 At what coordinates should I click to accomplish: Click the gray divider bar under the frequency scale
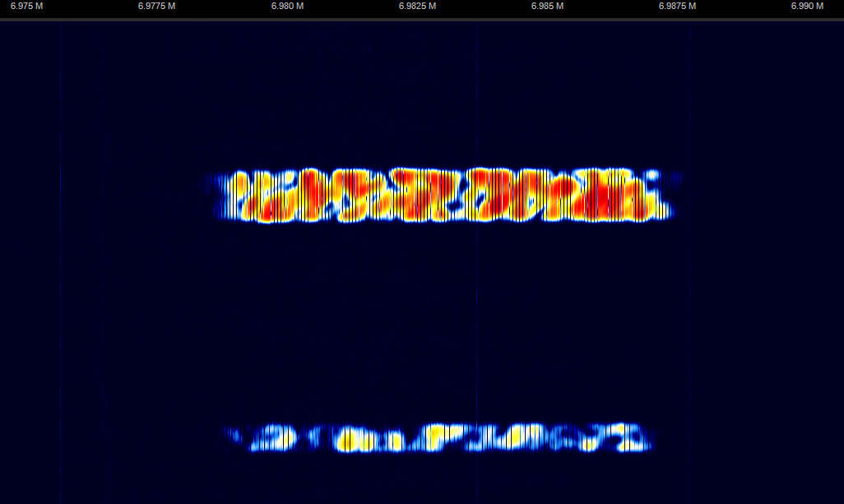422,19
